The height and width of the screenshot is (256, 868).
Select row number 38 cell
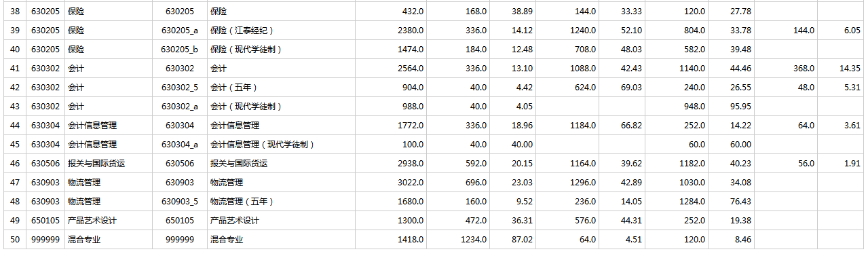(x=14, y=12)
